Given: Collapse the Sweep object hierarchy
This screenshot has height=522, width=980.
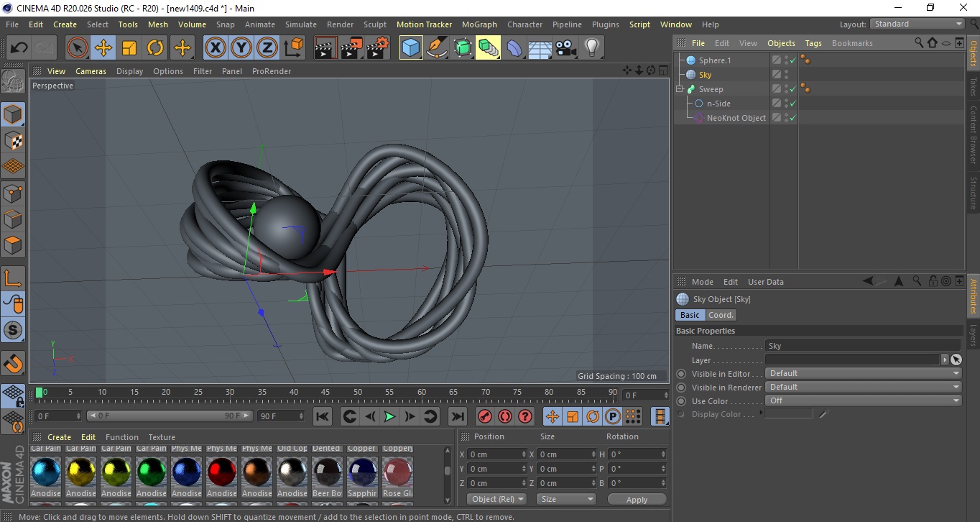Looking at the screenshot, I should coord(680,89).
